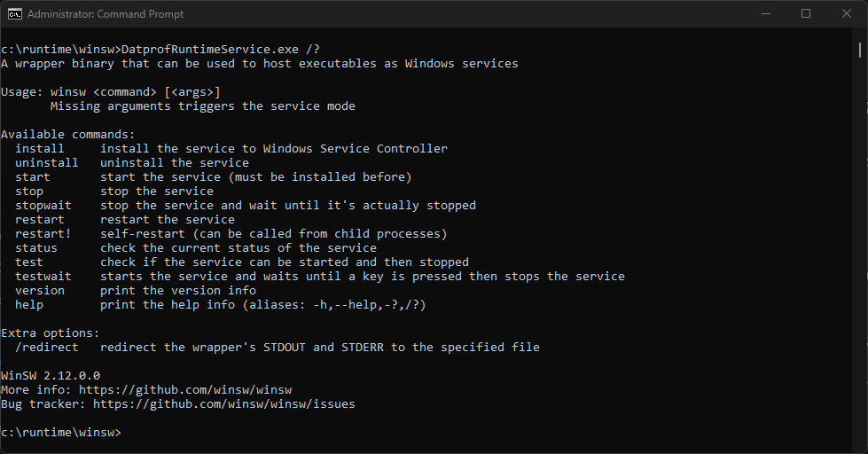Click the "restart!" self-restart command name
The width and height of the screenshot is (868, 454).
(43, 234)
